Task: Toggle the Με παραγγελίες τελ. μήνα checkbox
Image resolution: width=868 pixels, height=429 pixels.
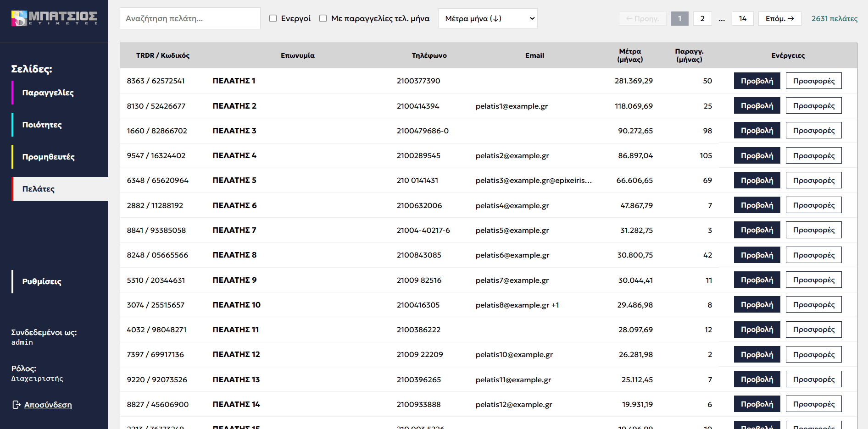Action: pos(323,18)
